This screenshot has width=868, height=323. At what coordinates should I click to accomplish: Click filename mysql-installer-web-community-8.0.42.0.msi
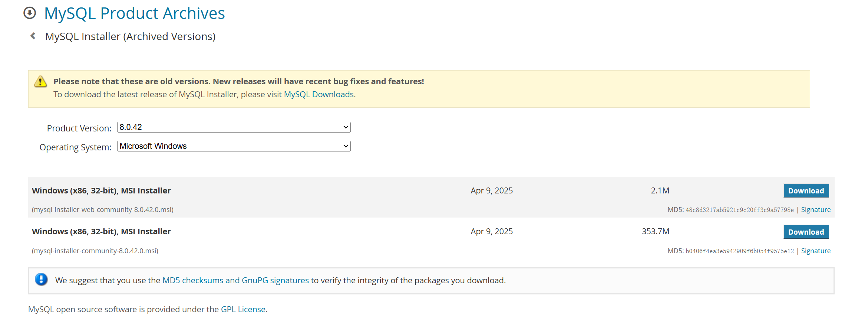pyautogui.click(x=103, y=210)
